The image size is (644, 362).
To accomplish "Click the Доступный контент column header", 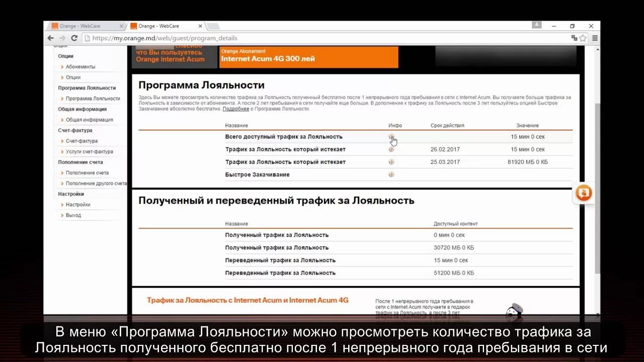I will point(456,224).
